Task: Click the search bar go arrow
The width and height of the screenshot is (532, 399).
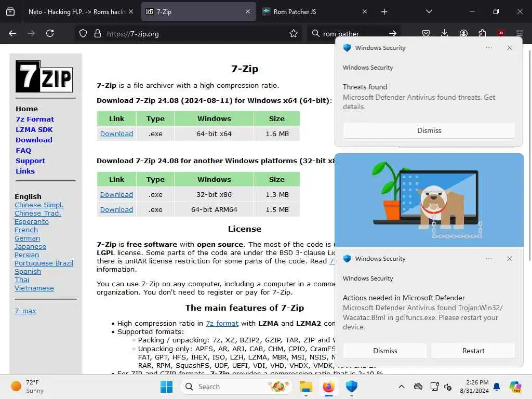Action: 393,34
